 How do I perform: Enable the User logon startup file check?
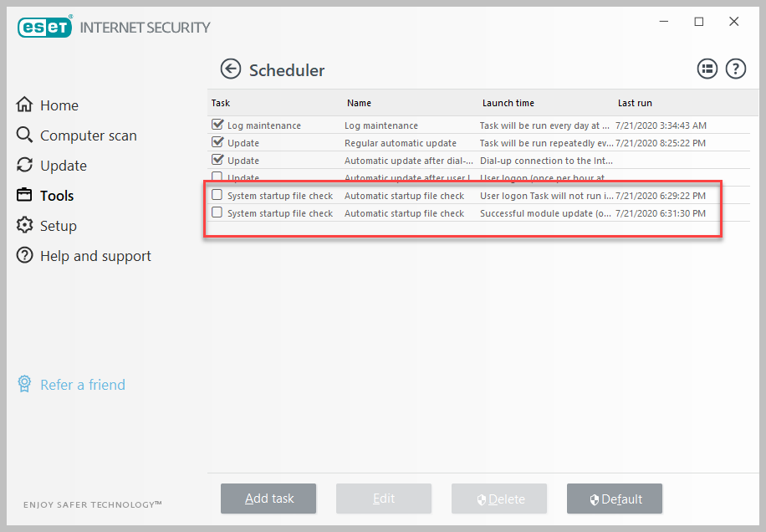217,196
